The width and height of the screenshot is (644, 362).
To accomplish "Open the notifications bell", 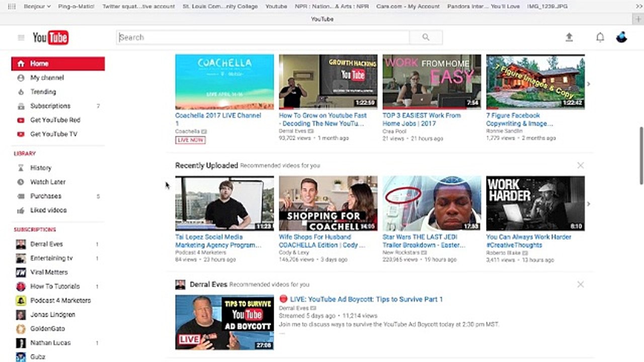I will (x=600, y=37).
